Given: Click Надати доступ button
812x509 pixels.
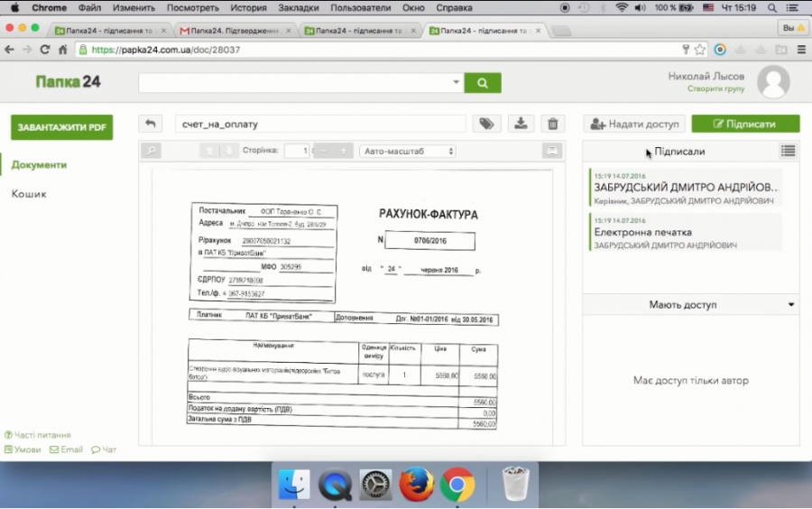Looking at the screenshot, I should (634, 124).
